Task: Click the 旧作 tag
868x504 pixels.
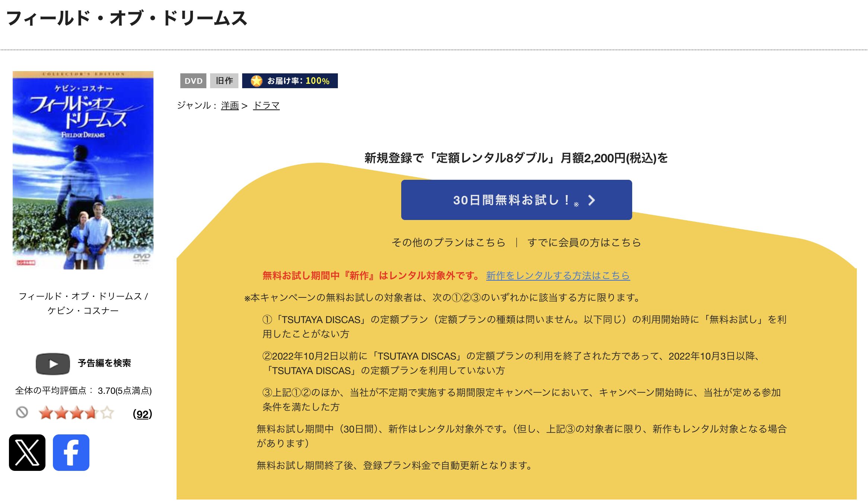Action: tap(224, 81)
